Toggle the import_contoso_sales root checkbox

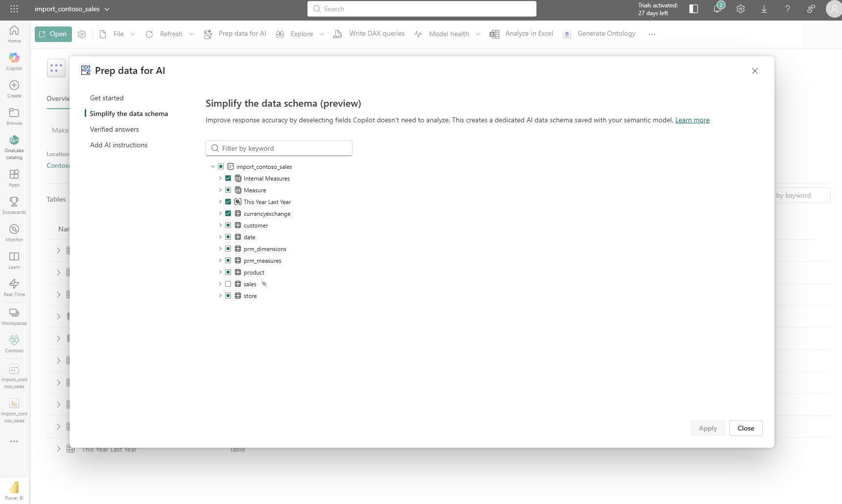click(221, 166)
